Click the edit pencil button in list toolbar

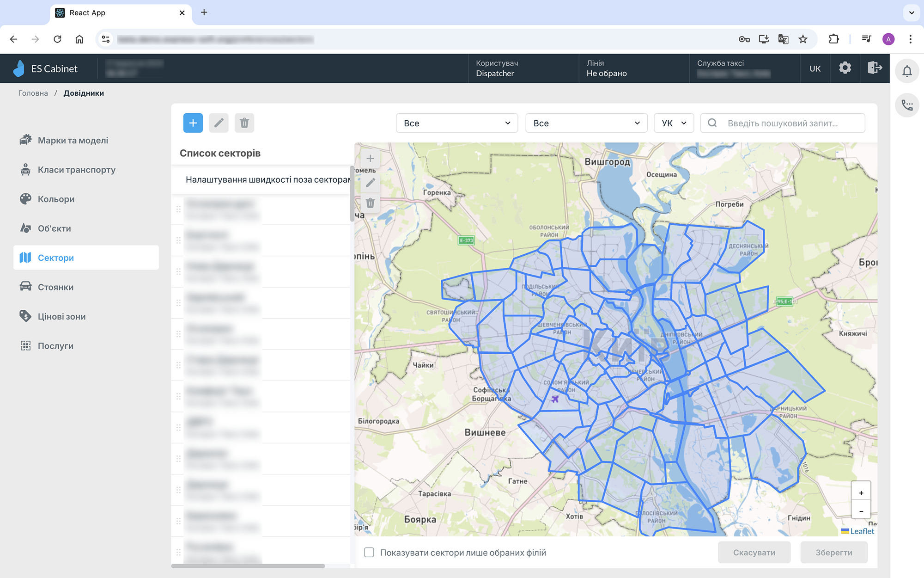(x=219, y=123)
